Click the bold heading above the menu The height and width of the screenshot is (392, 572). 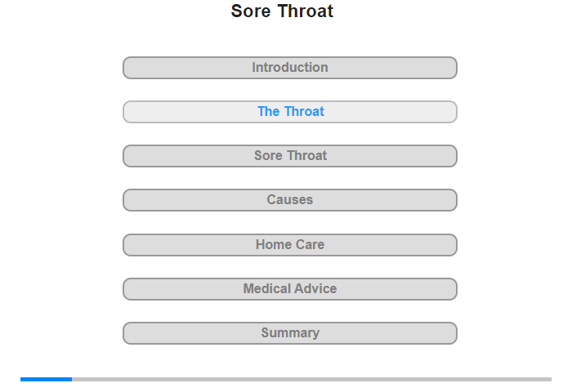pos(282,11)
